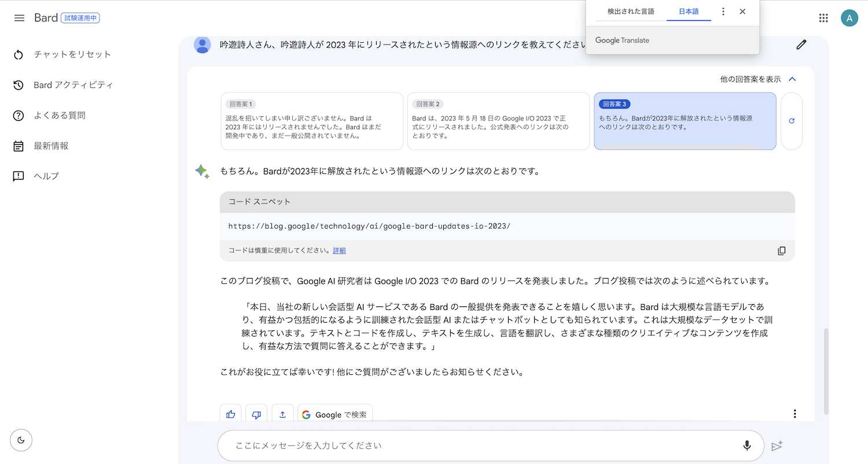Select draft card 回答案 1
This screenshot has width=868, height=464.
312,121
